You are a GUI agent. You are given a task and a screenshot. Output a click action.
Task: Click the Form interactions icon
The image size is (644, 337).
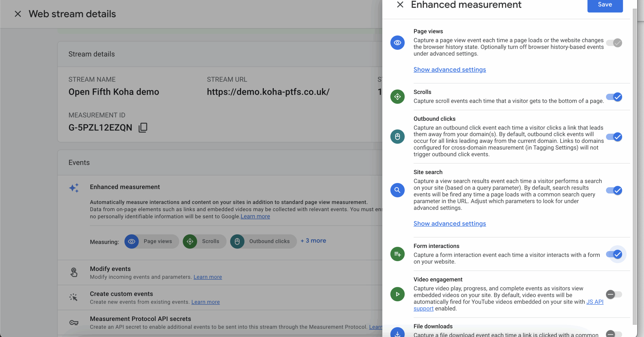[x=397, y=254]
